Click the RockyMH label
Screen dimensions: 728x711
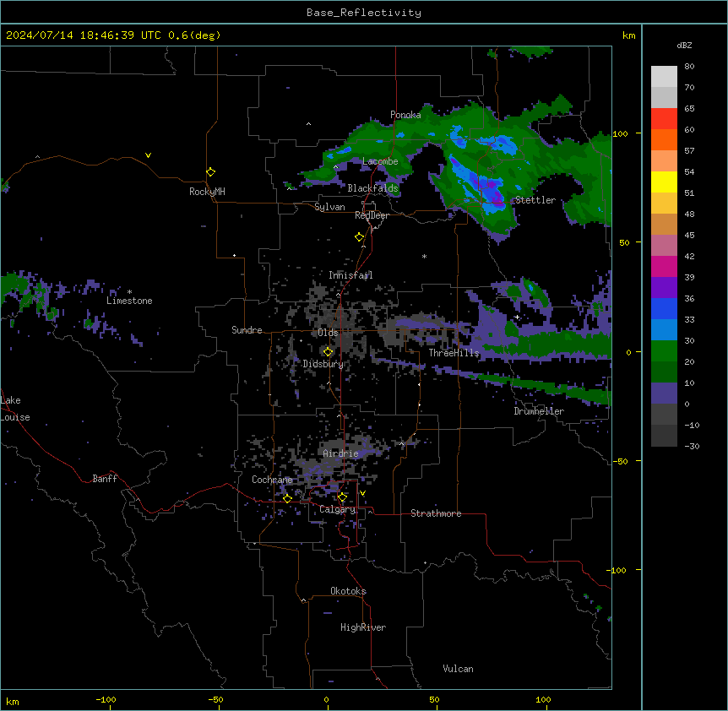click(x=207, y=192)
